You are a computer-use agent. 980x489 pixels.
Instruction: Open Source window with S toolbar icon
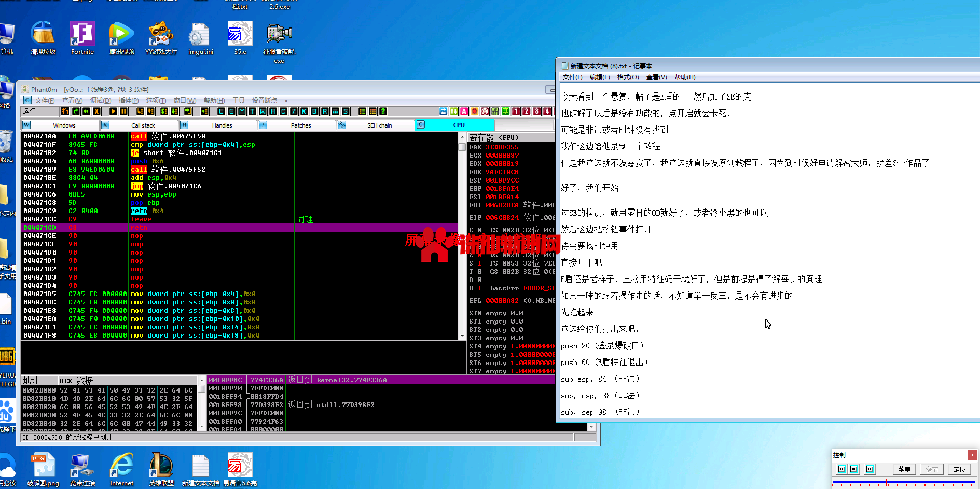pyautogui.click(x=346, y=111)
